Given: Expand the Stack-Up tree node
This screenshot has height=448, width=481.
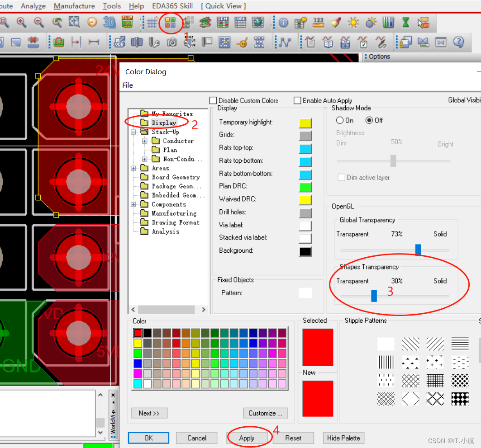Looking at the screenshot, I should 133,132.
